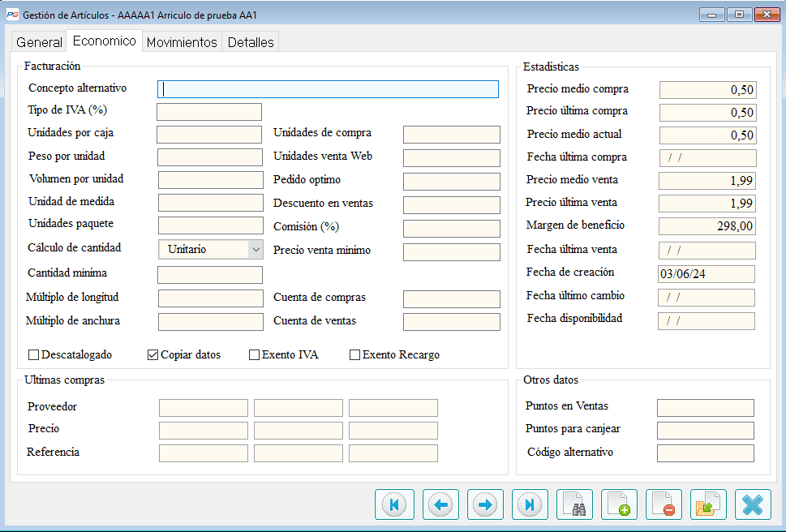Click the folder export button
Viewport: 786px width, 532px height.
pos(708,504)
